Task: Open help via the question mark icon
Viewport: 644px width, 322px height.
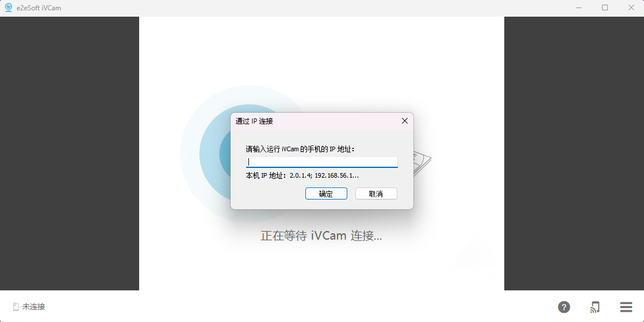Action: [564, 307]
